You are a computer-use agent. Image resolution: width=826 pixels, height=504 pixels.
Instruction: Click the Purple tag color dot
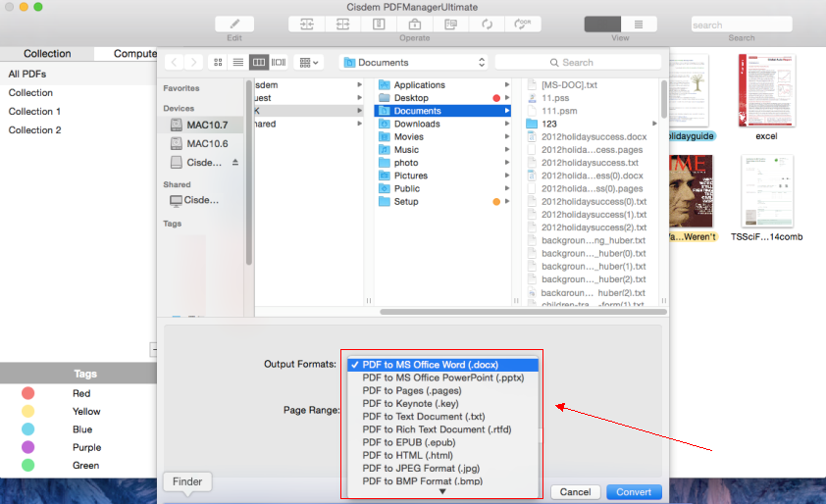[27, 447]
